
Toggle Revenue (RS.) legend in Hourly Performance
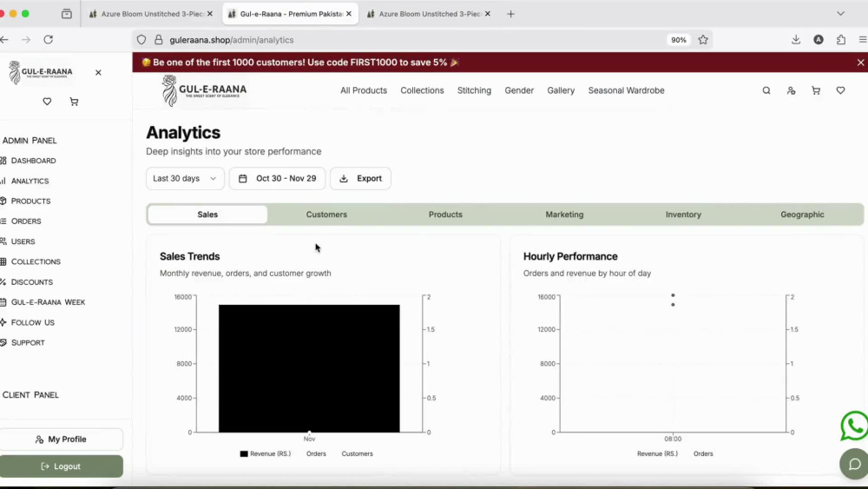(x=657, y=453)
